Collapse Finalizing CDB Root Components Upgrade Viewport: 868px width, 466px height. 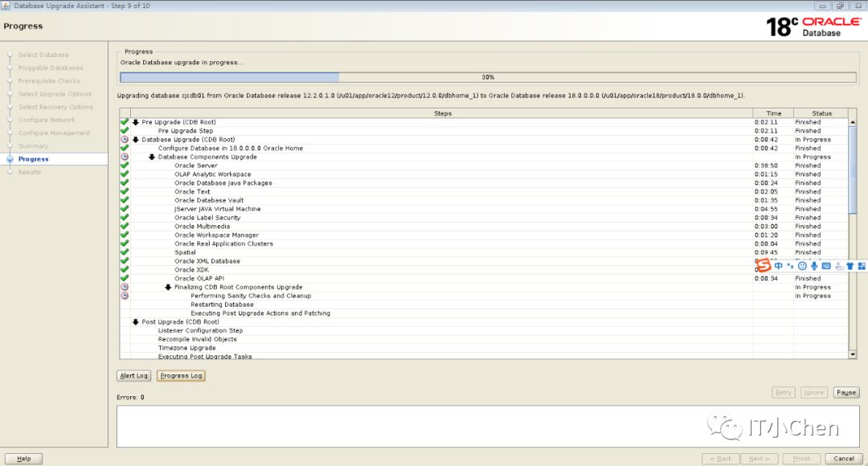[x=168, y=288]
